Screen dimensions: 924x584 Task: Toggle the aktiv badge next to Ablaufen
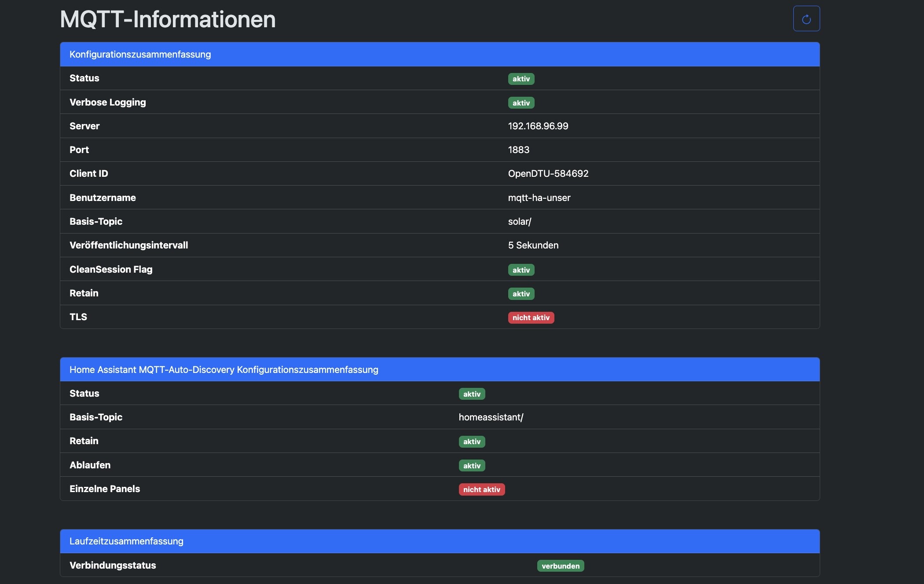[472, 465]
